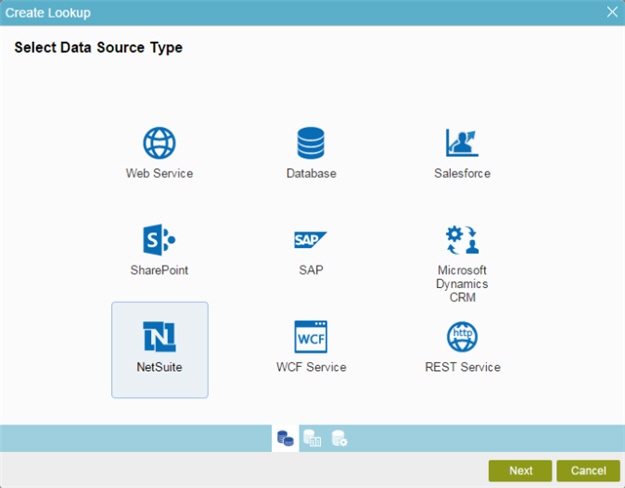Go to the second wizard step icon

click(312, 438)
